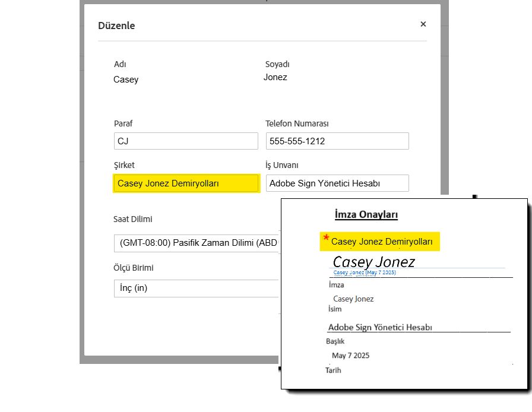
Task: Click the Başlık label
Action: pos(335,341)
